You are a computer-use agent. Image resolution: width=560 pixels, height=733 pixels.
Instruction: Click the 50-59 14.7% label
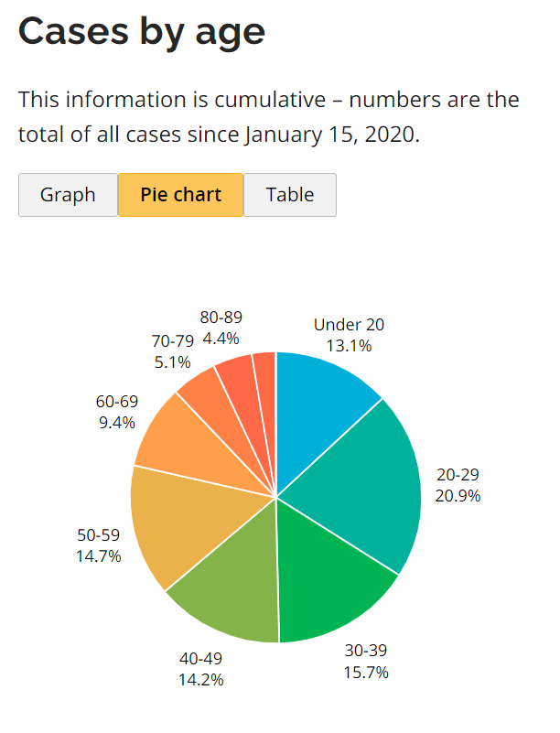tap(99, 545)
